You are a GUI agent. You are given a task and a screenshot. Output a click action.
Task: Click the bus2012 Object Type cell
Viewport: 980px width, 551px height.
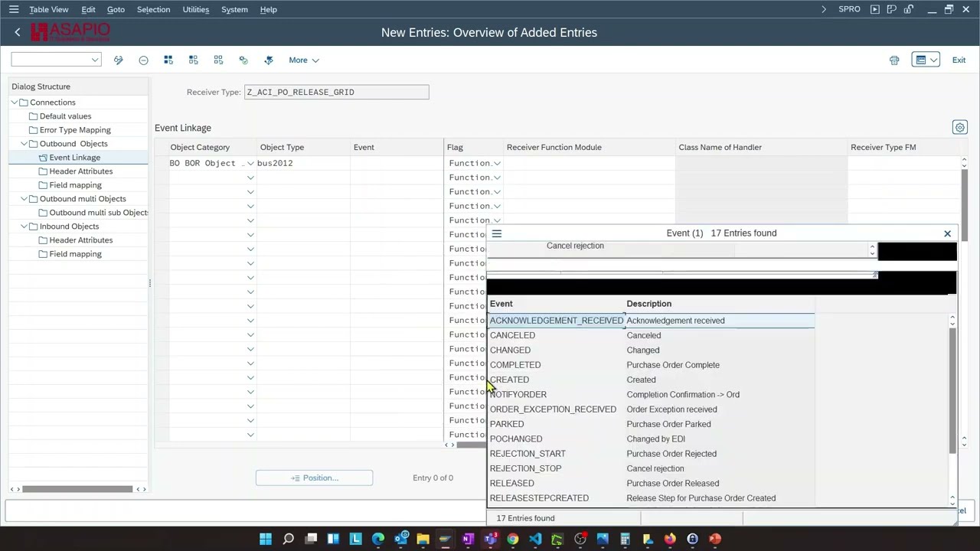[303, 163]
